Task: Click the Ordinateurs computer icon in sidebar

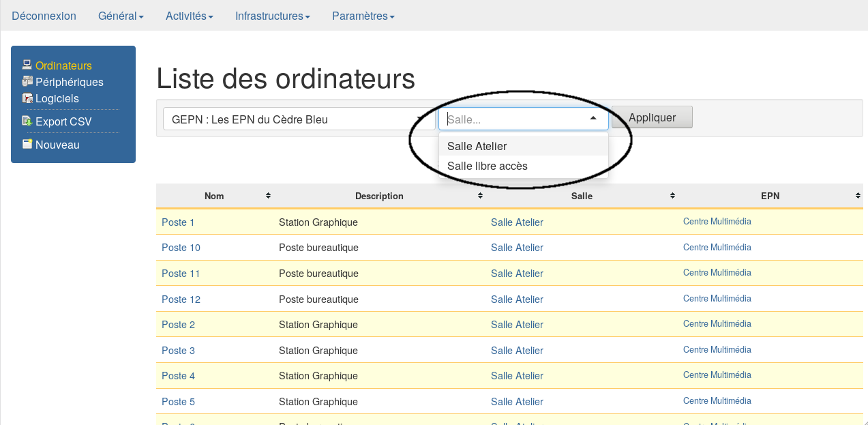Action: click(x=27, y=65)
